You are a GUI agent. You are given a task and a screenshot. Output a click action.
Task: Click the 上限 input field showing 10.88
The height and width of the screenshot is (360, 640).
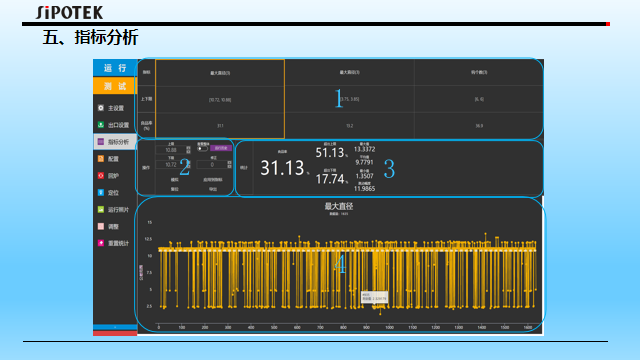pos(171,150)
